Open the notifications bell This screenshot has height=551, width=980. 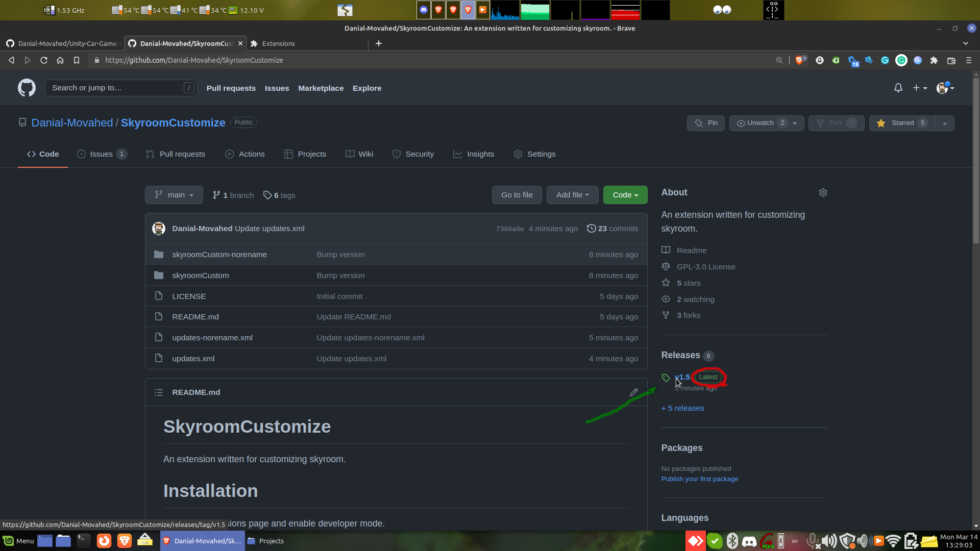898,88
